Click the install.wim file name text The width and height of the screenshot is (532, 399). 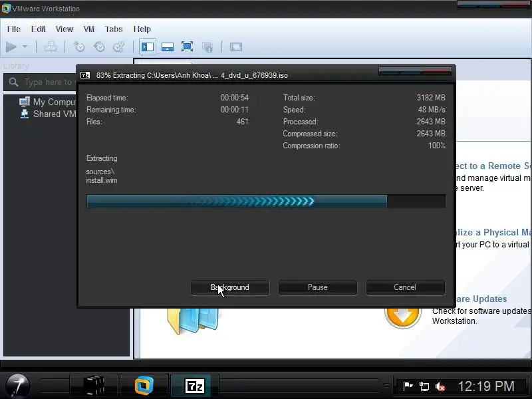coord(102,180)
